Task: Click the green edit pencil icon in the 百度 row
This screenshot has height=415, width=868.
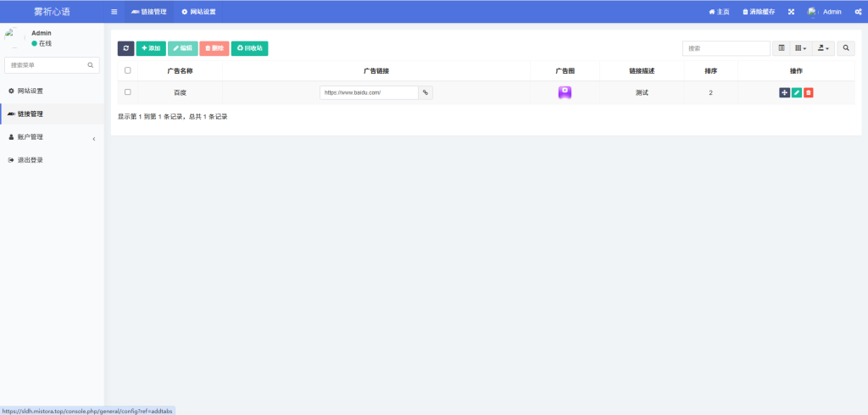Action: [797, 92]
